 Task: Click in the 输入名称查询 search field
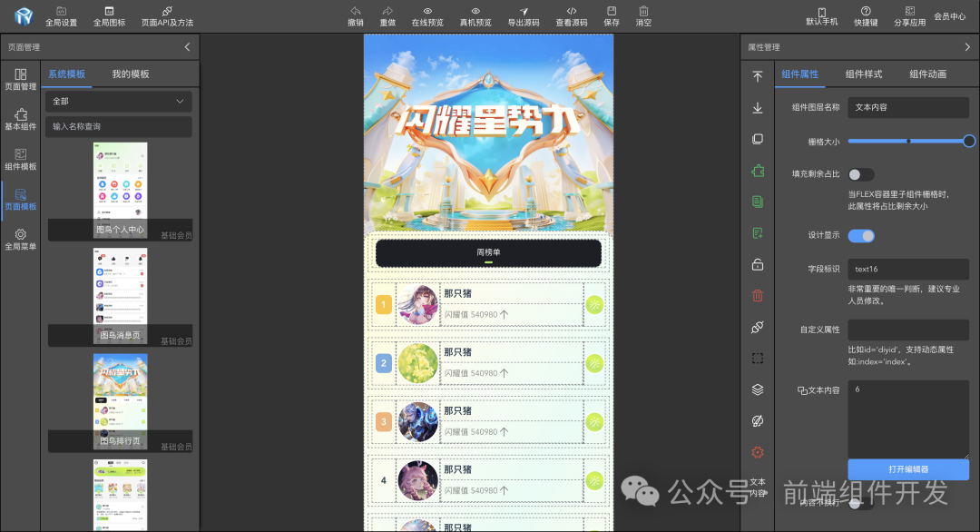[x=118, y=126]
